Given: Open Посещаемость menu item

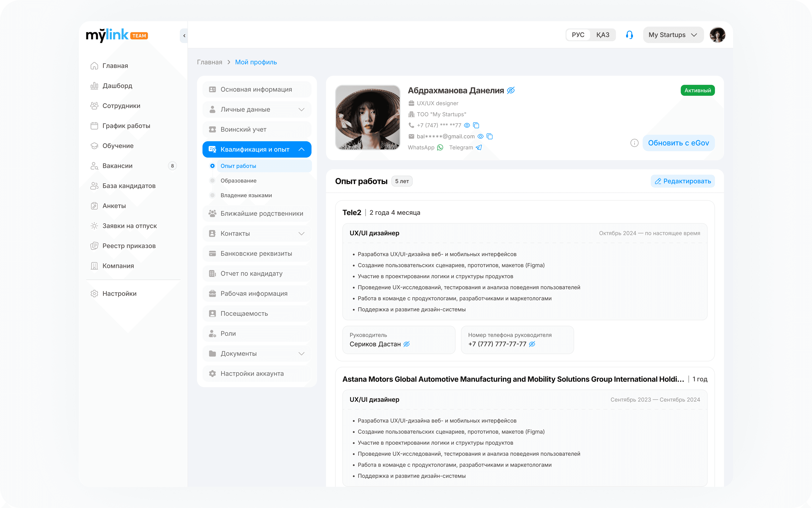Looking at the screenshot, I should tap(257, 313).
